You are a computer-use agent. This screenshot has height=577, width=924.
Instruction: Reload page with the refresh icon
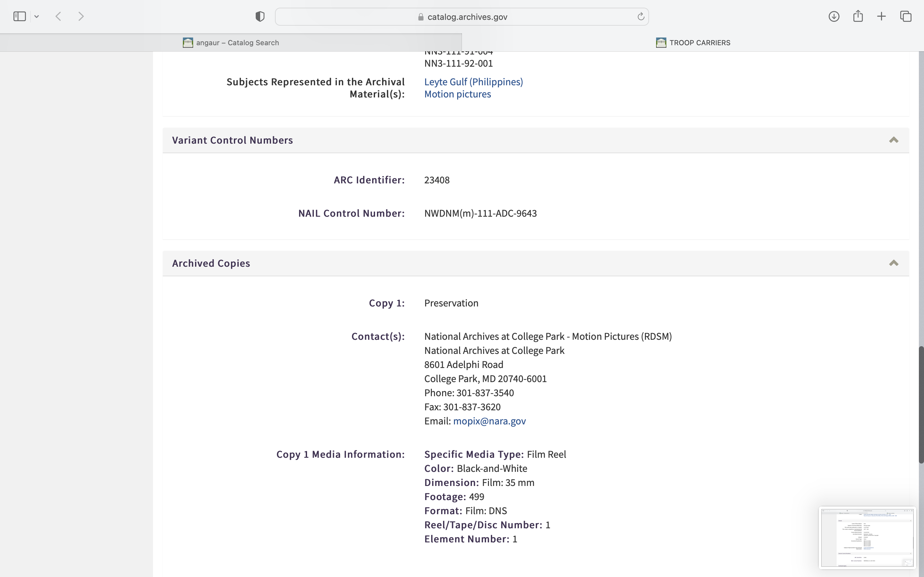click(x=641, y=16)
